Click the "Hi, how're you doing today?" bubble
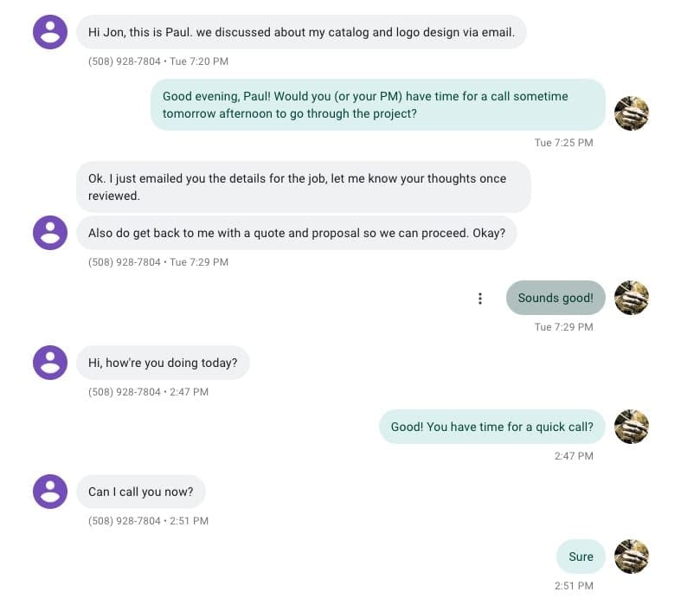The height and width of the screenshot is (611, 700). (x=163, y=363)
